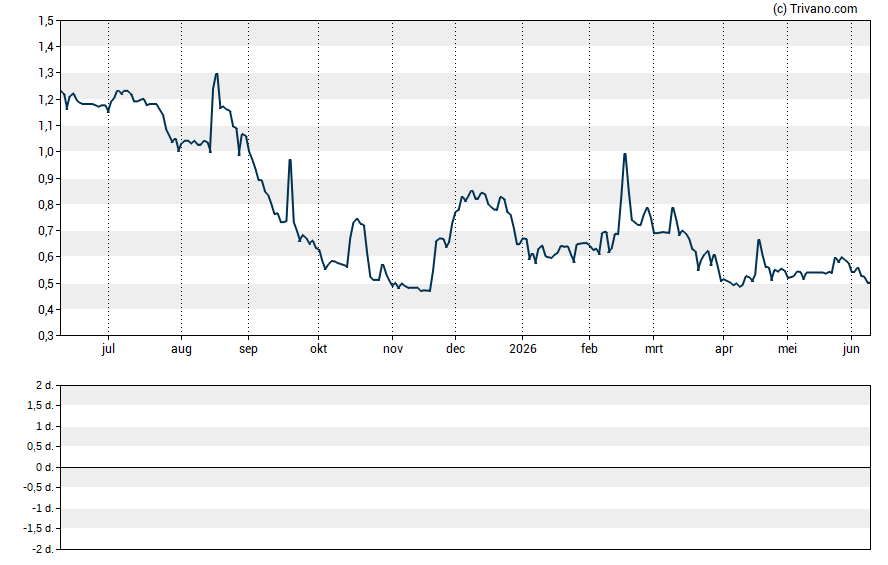Click the 'aug' month label
The width and height of the screenshot is (888, 565).
click(181, 349)
